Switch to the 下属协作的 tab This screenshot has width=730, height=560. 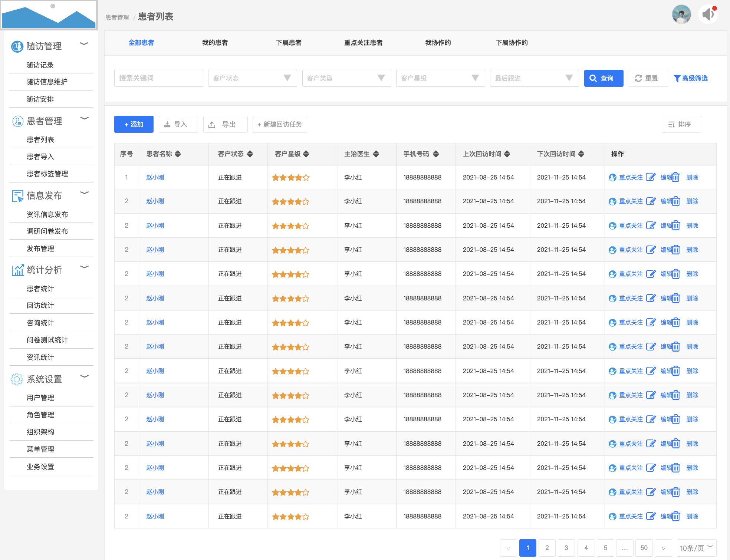tap(512, 43)
